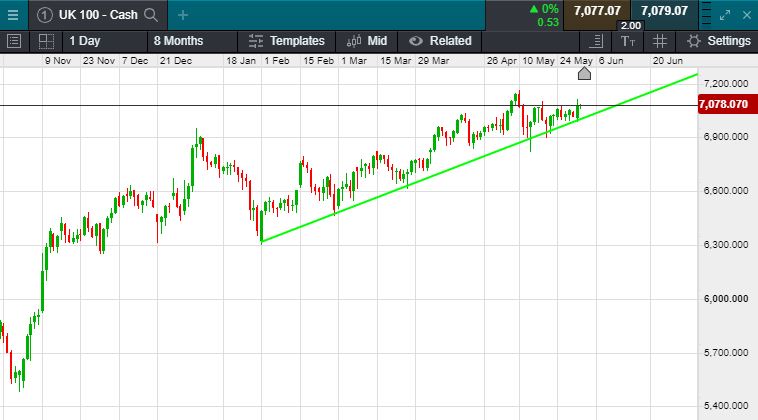758x420 pixels.
Task: Click the search icon beside UK 100 - Cash
Action: 151,15
